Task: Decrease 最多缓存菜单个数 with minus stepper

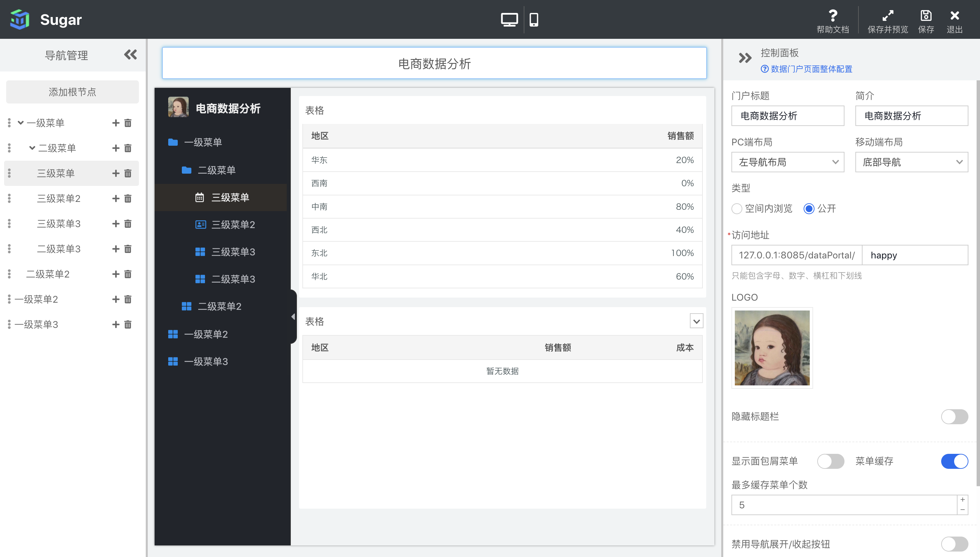Action: (x=962, y=510)
